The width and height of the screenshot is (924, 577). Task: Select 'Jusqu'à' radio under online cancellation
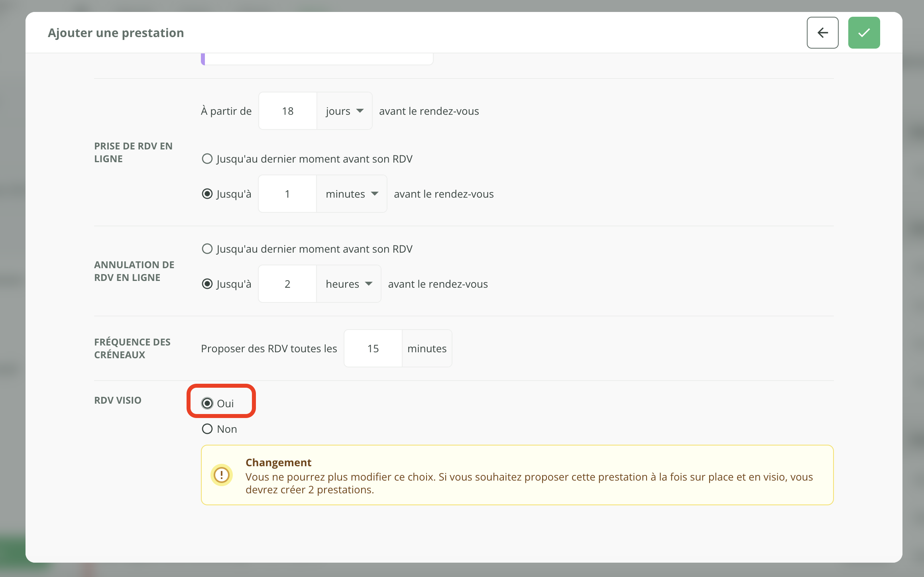pos(207,284)
